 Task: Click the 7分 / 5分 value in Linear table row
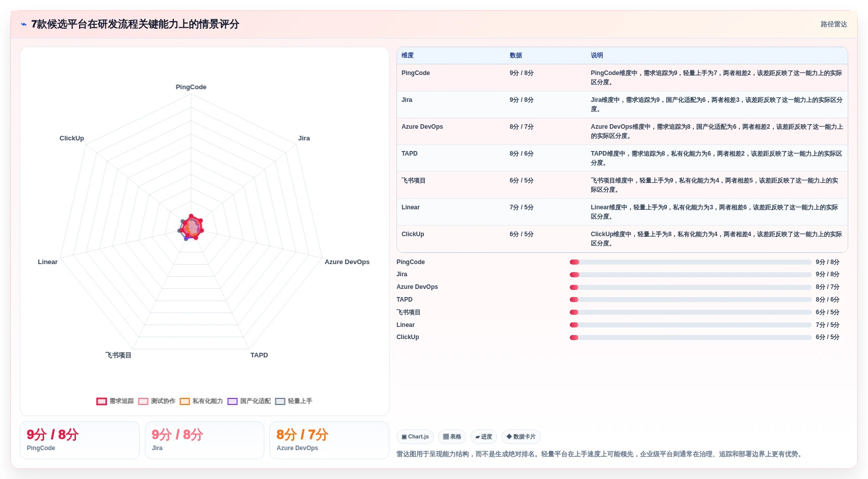click(x=522, y=207)
